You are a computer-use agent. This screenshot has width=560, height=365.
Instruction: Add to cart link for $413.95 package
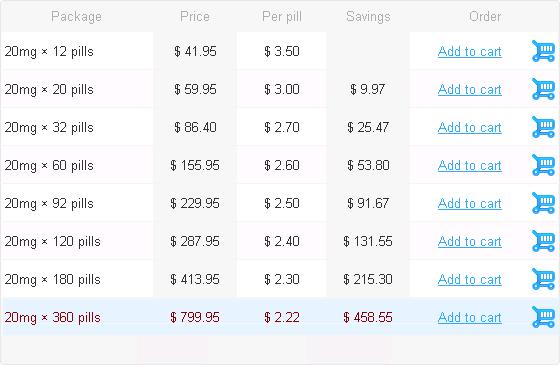pyautogui.click(x=470, y=280)
